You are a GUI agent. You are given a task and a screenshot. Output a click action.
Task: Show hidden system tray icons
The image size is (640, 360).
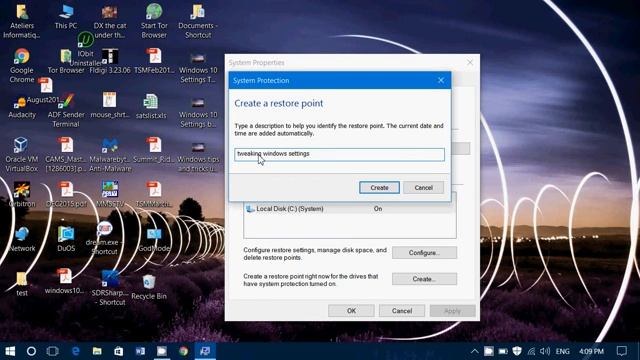[x=474, y=351]
